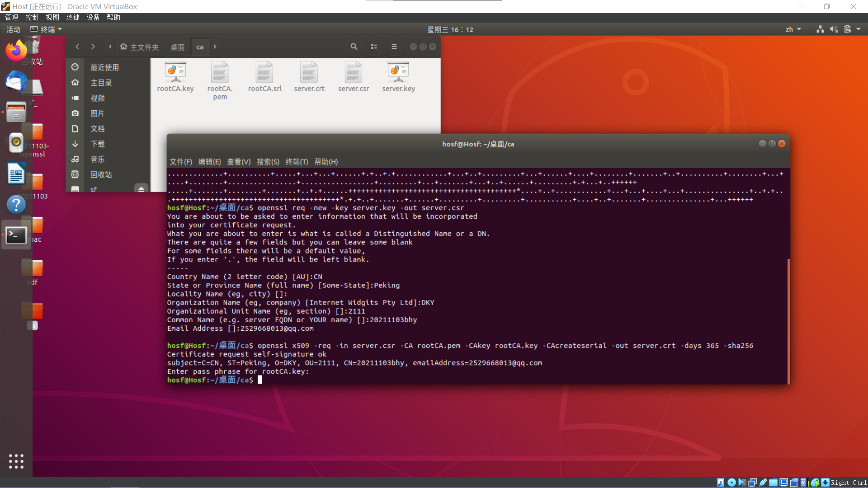Open the rootCA.key file
Screen dimensions: 868x488
(175, 73)
